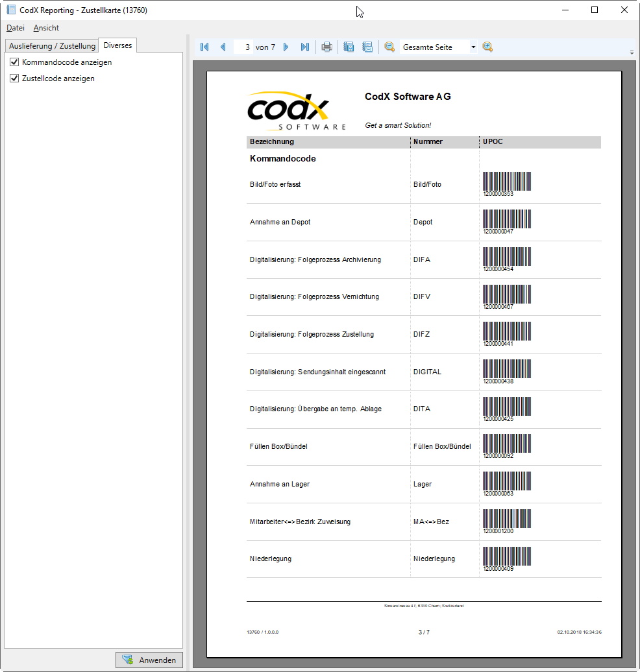Zoom in with the magnifier plus icon
640x672 pixels.
click(487, 47)
